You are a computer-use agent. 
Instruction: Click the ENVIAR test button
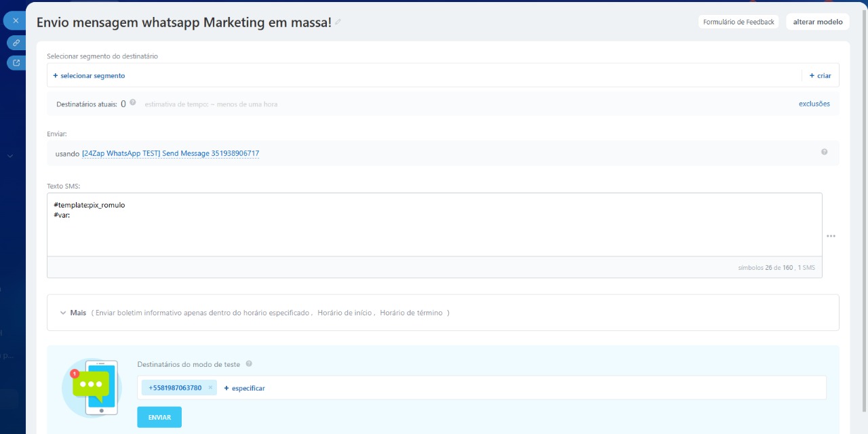(159, 417)
